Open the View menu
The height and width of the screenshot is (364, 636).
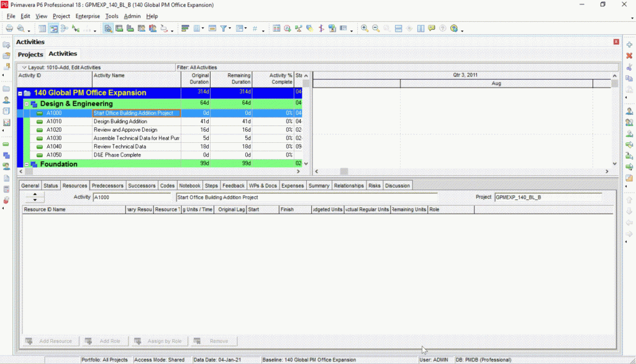[x=41, y=16]
